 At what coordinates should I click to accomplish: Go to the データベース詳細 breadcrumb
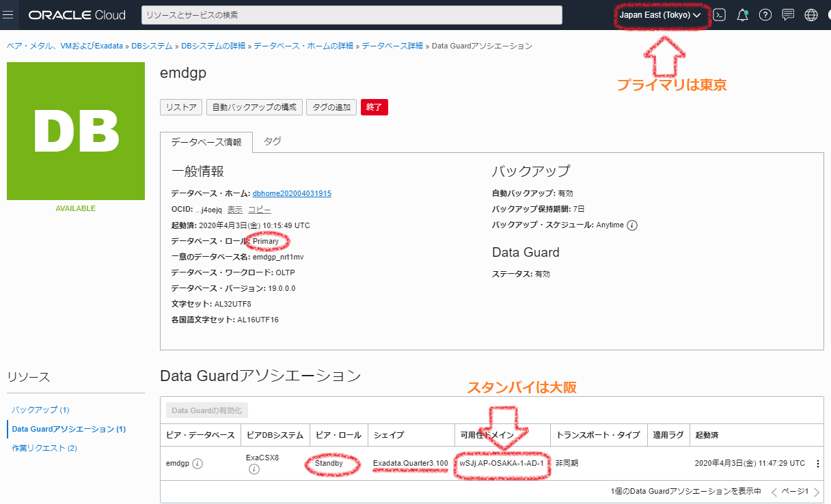(x=392, y=46)
